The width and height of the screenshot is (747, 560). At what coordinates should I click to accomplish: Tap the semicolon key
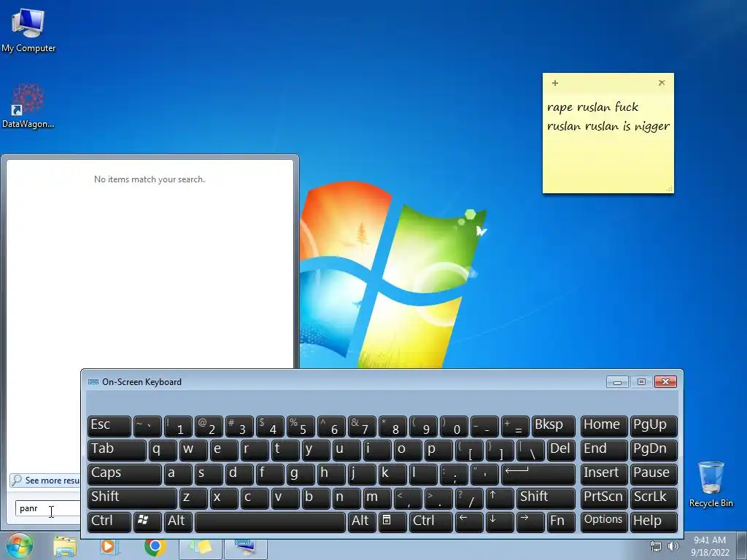coord(454,474)
